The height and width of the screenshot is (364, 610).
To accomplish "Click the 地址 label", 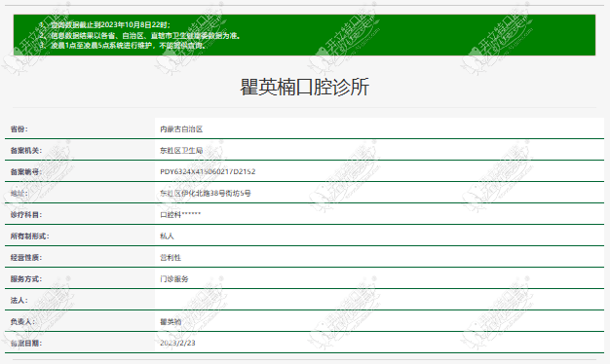I will [19, 193].
